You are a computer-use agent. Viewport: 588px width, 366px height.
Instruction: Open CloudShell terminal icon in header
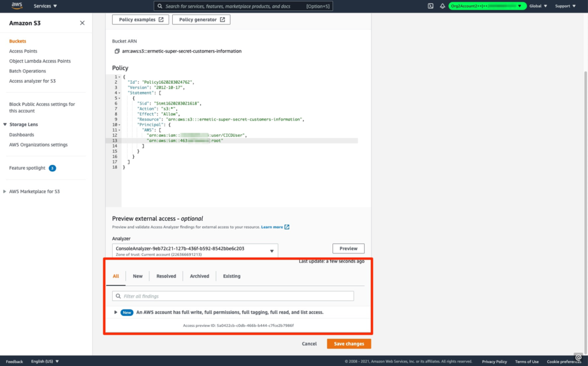point(431,6)
